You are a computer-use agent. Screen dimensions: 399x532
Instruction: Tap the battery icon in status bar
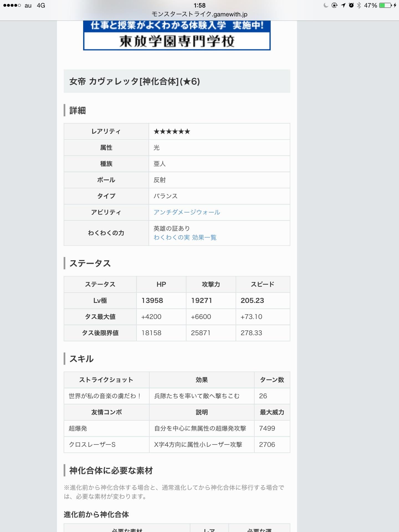[x=385, y=5]
